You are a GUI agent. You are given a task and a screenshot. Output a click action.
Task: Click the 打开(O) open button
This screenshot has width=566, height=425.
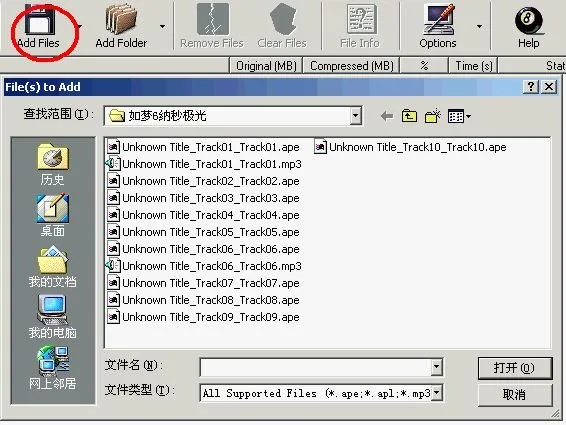(515, 368)
